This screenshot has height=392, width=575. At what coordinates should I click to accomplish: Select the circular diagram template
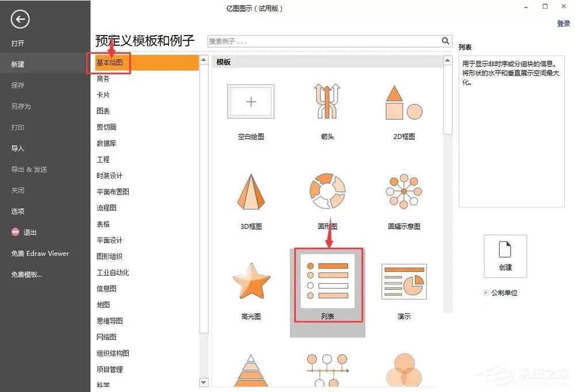click(x=327, y=191)
